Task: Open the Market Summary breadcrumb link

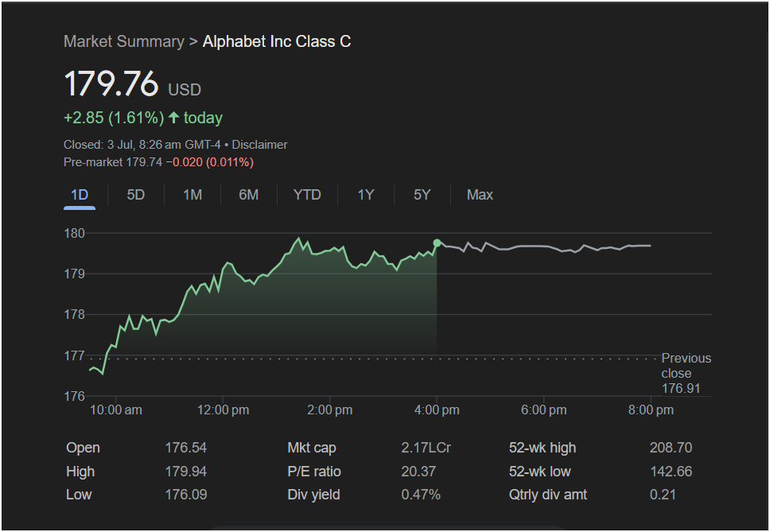Action: click(124, 41)
